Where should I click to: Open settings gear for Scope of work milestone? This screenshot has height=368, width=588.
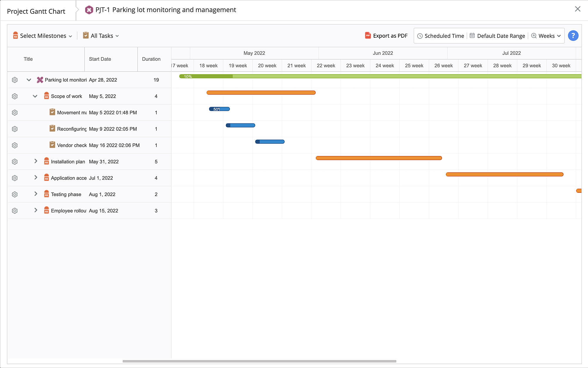point(15,96)
